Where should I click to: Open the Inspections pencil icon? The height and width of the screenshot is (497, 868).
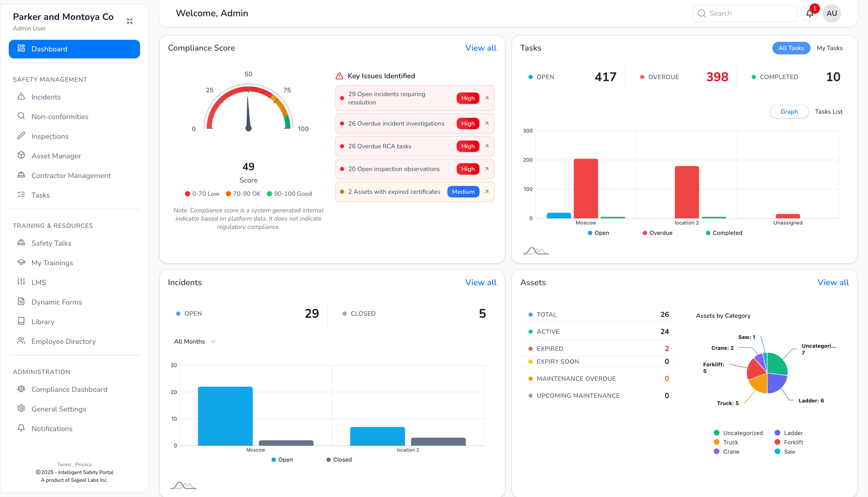pos(21,136)
